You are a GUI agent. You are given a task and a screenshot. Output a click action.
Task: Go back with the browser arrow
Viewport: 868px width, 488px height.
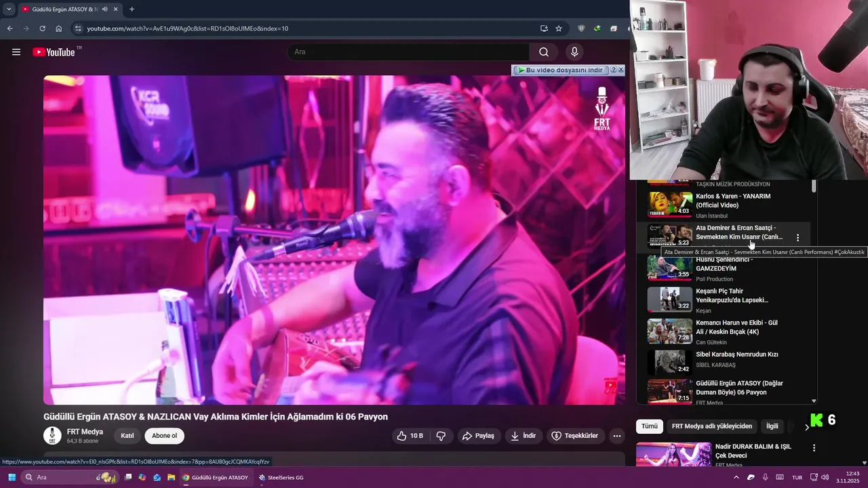(9, 28)
